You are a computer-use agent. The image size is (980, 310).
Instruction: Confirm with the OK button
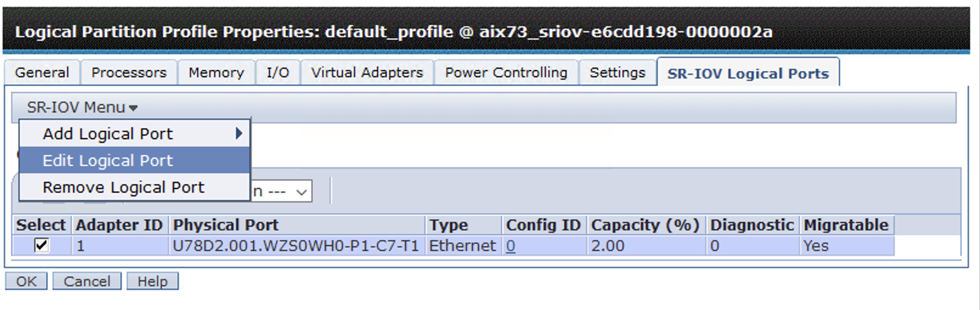click(x=26, y=281)
